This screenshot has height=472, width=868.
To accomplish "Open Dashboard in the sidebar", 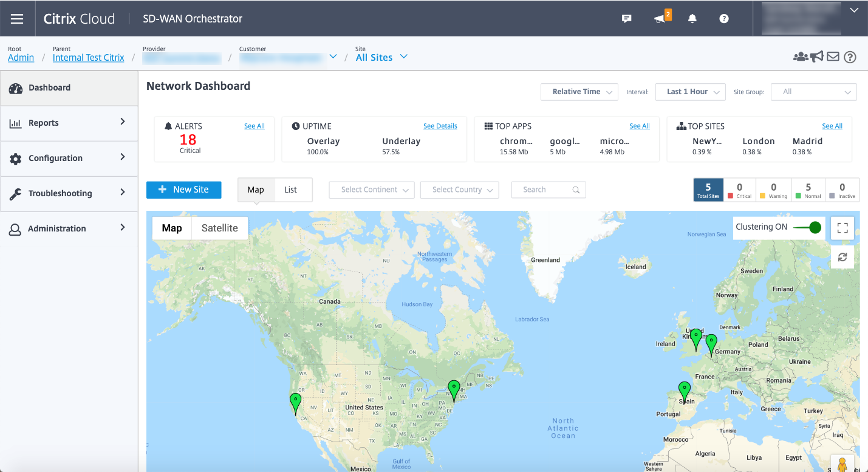I will pos(69,87).
